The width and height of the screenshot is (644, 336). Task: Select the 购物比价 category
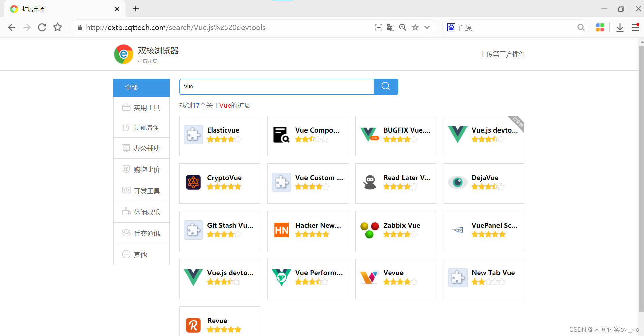(x=141, y=169)
